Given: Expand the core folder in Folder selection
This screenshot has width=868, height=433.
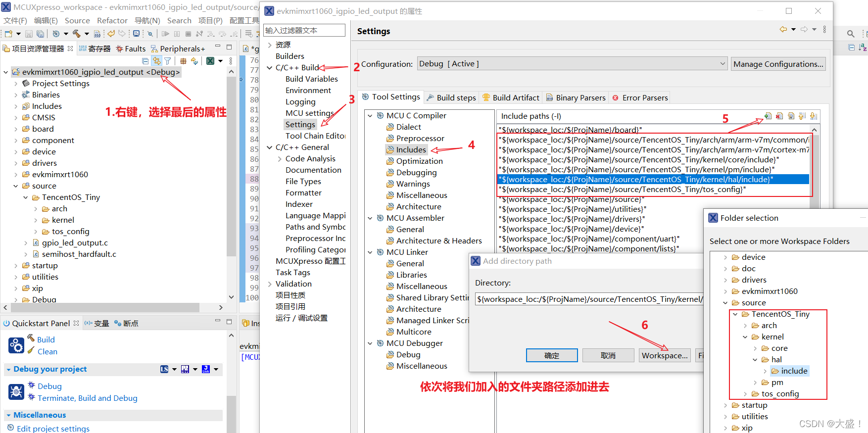Looking at the screenshot, I should click(x=755, y=348).
